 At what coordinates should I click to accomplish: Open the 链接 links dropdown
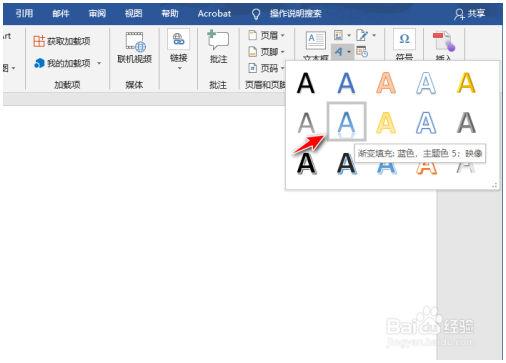click(178, 50)
